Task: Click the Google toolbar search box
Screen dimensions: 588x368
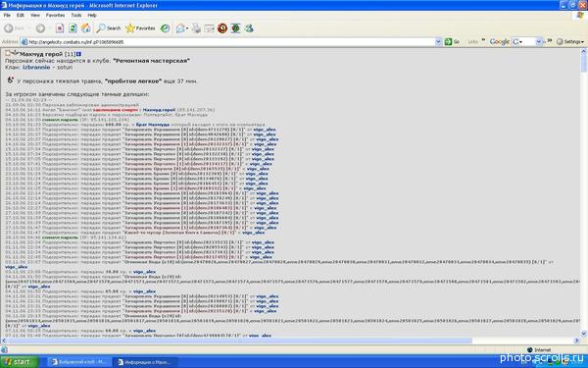Action: (528, 41)
